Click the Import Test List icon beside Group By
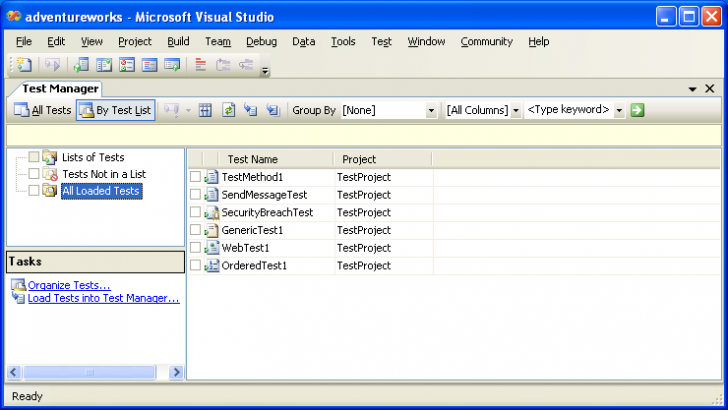Viewport: 728px width, 410px height. coord(273,111)
